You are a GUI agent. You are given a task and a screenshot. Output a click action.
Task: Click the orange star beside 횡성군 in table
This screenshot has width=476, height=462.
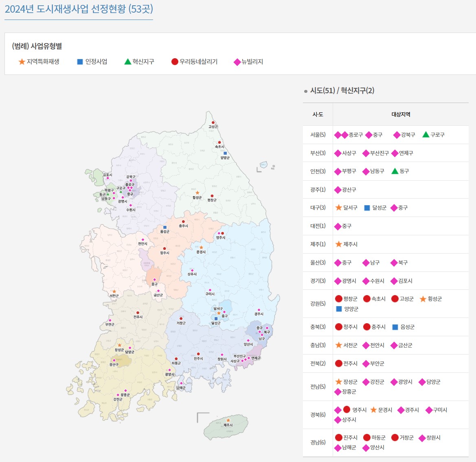point(423,299)
